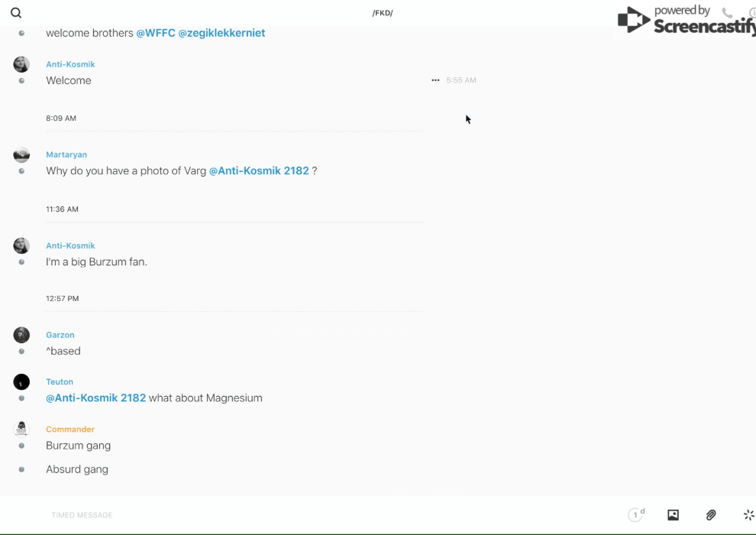This screenshot has height=535, width=756.
Task: Open Teuton's black avatar
Action: pyautogui.click(x=21, y=381)
